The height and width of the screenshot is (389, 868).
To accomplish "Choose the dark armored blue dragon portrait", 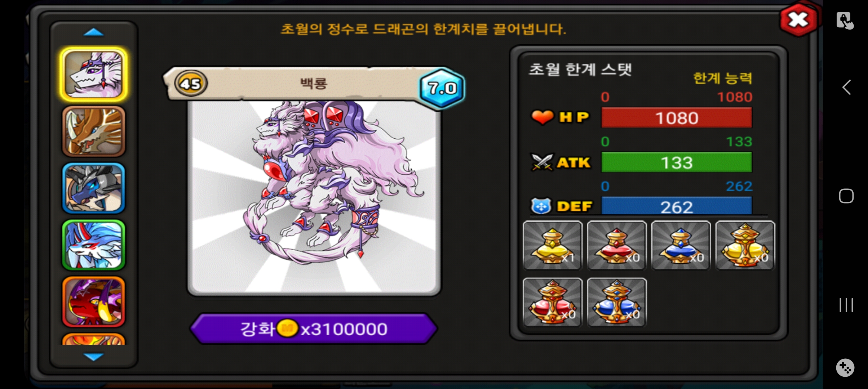I will click(x=94, y=188).
